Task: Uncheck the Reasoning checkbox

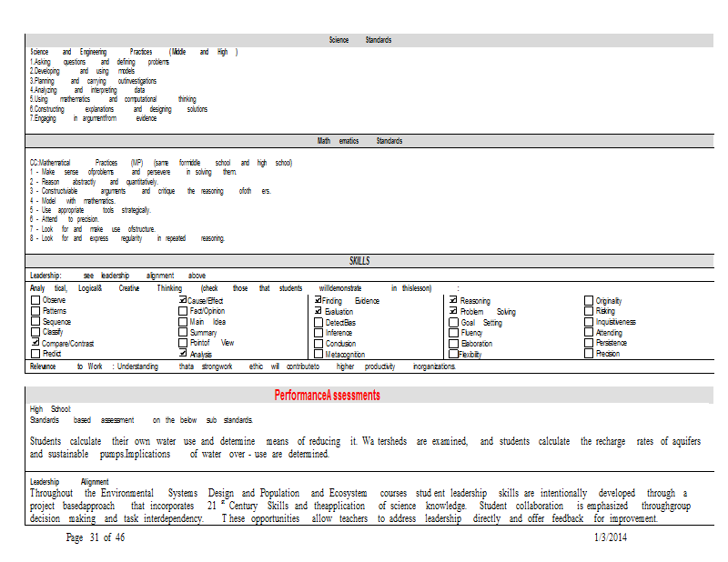Action: [x=453, y=300]
